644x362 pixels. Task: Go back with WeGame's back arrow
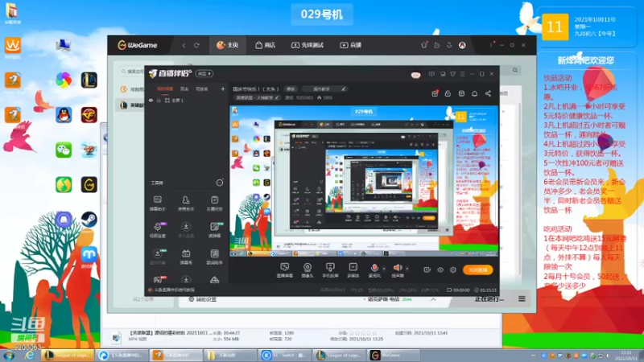(184, 45)
